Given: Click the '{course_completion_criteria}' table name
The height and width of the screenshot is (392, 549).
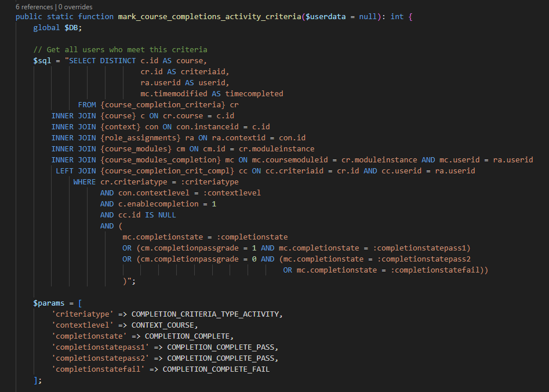Looking at the screenshot, I should click(163, 105).
